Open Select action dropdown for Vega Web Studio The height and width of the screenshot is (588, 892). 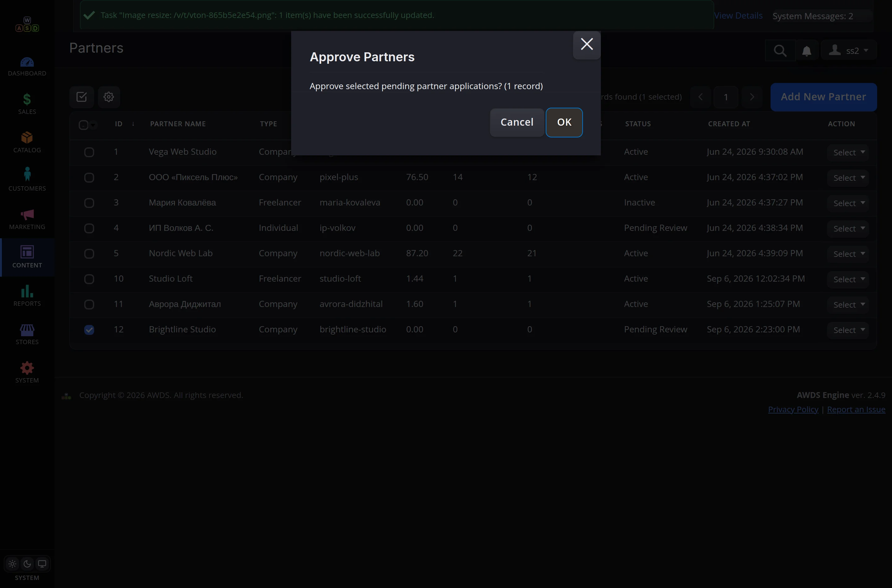tap(848, 153)
